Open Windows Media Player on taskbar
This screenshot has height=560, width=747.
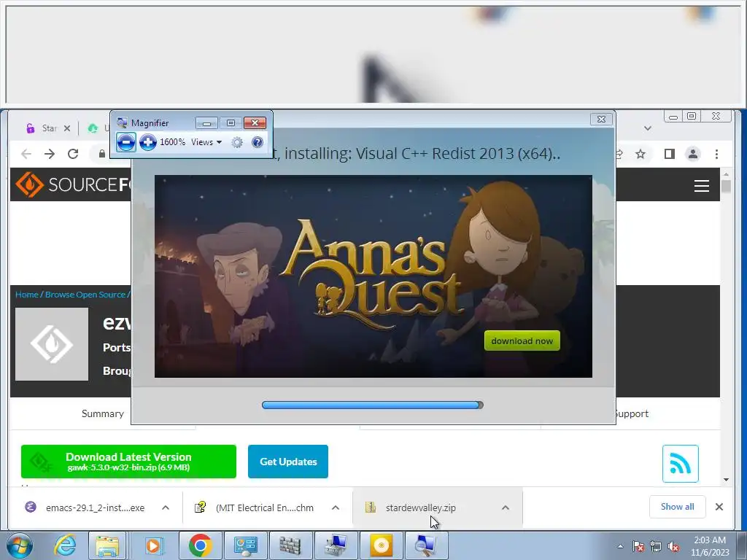(x=153, y=545)
